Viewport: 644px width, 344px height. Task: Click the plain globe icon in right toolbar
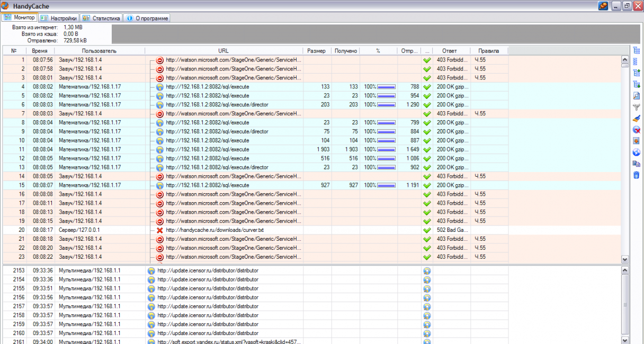pos(637,152)
